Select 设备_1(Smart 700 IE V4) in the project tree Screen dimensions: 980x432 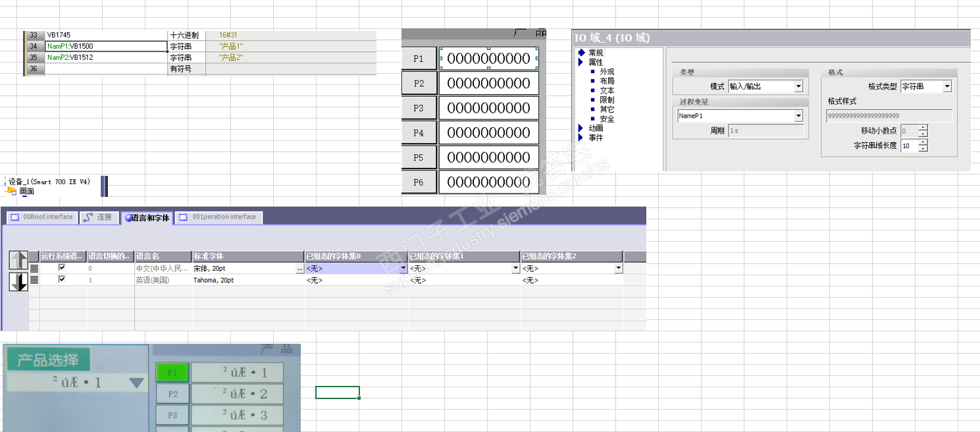click(x=49, y=181)
